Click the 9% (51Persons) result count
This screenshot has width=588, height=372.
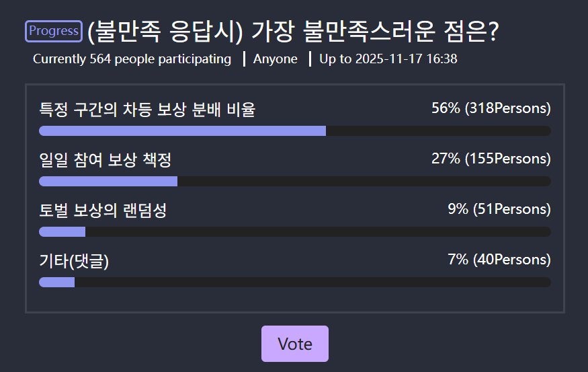[x=499, y=210]
